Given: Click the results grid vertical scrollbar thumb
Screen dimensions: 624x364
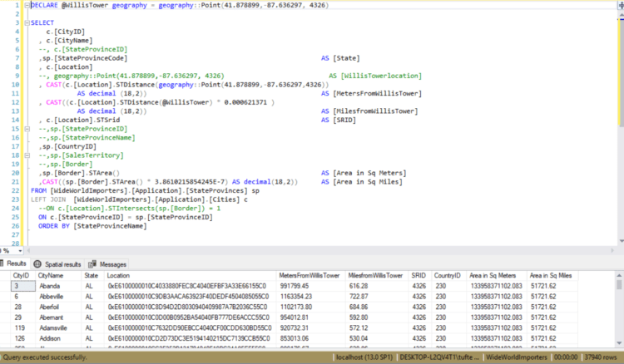Looking at the screenshot, I should (x=619, y=285).
